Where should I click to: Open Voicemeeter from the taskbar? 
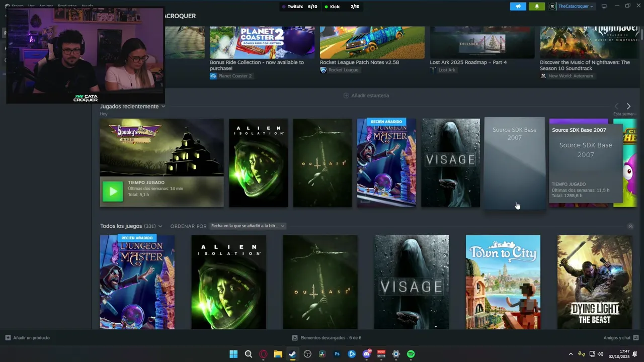click(x=381, y=354)
